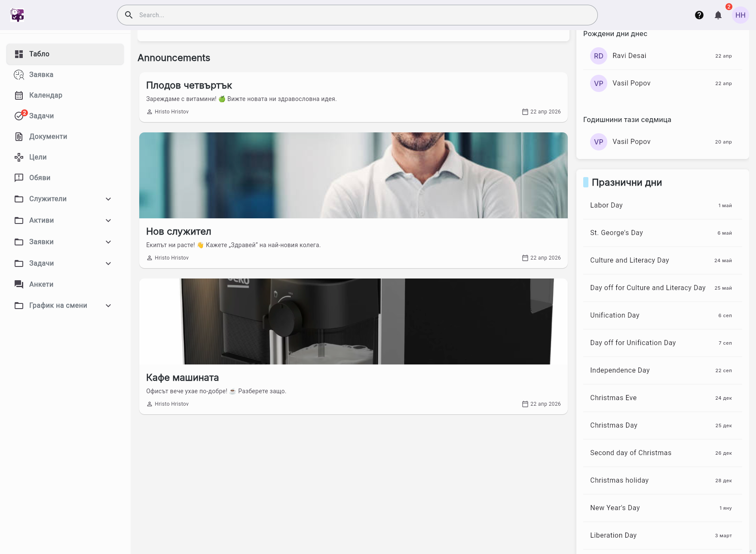Click the Активи folder icon

(x=19, y=220)
